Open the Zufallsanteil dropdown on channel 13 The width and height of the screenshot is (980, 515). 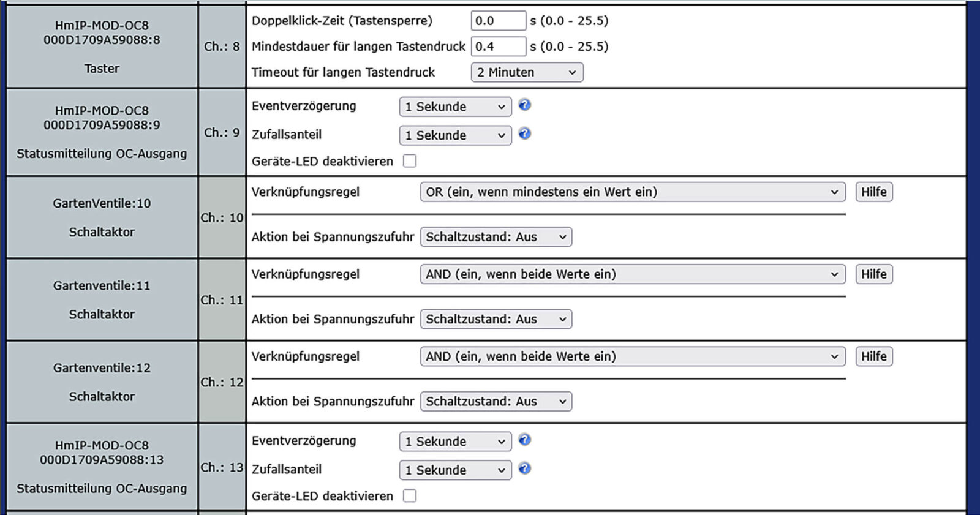coord(454,470)
